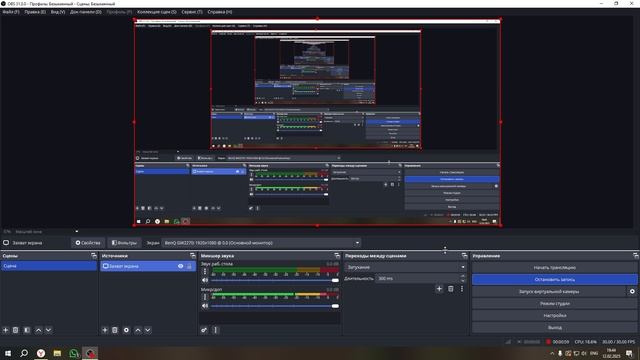
Task: Open source properties gear icon in Sources panel
Action: point(126,330)
